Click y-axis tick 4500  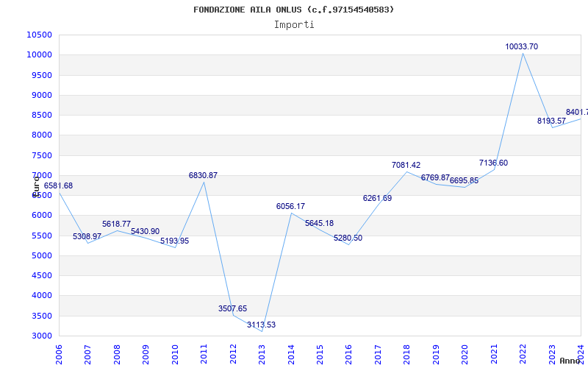coord(41,275)
